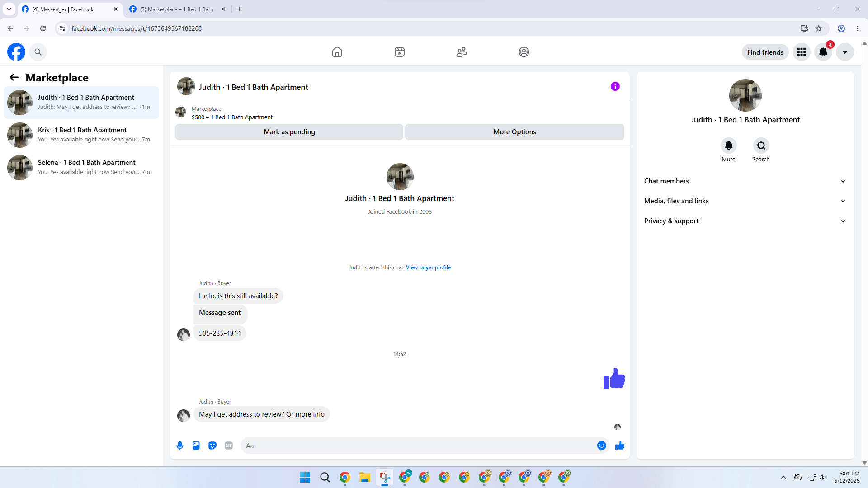868x488 pixels.
Task: View site information icon in address bar
Action: 62,28
